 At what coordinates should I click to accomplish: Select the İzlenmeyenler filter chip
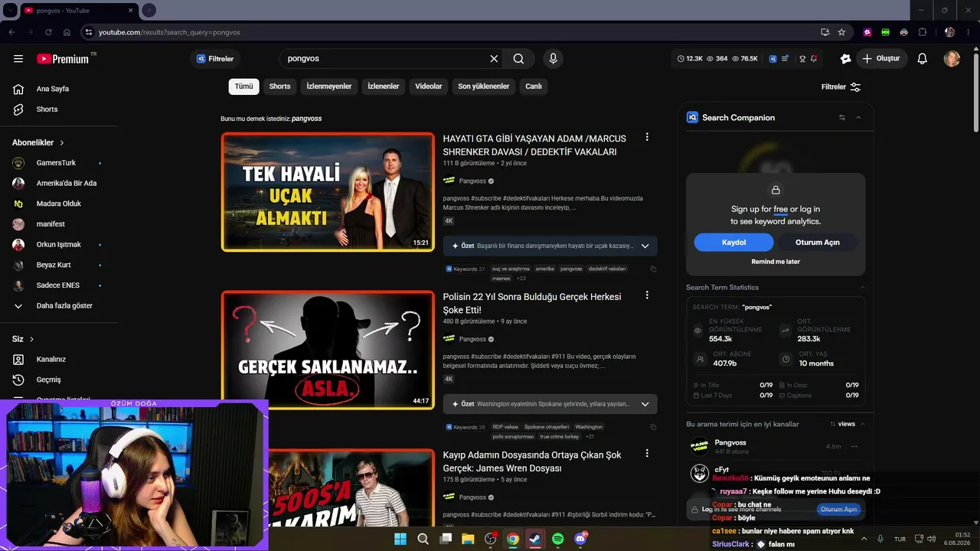coord(329,86)
